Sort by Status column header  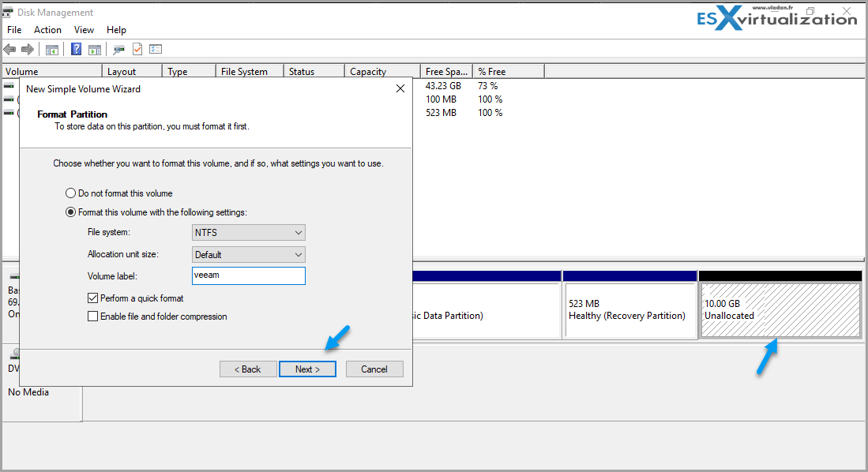pos(314,71)
